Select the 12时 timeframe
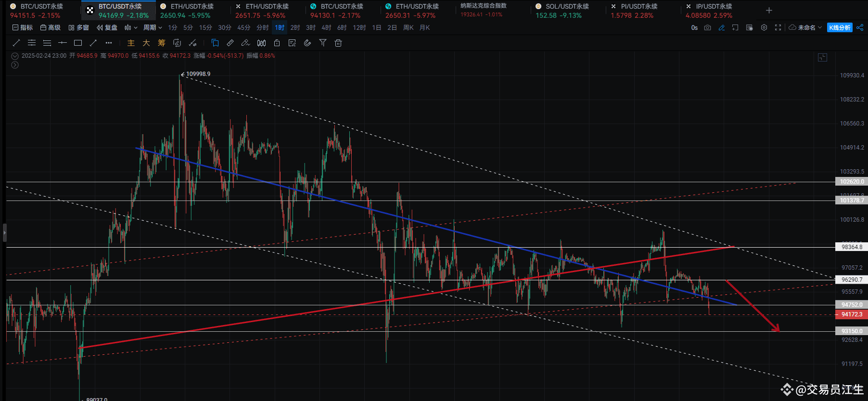The width and height of the screenshot is (868, 401). click(359, 27)
